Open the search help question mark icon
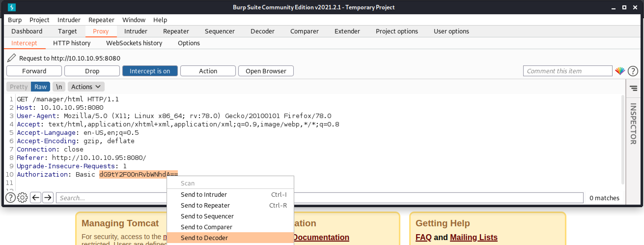The width and height of the screenshot is (644, 245). 11,198
